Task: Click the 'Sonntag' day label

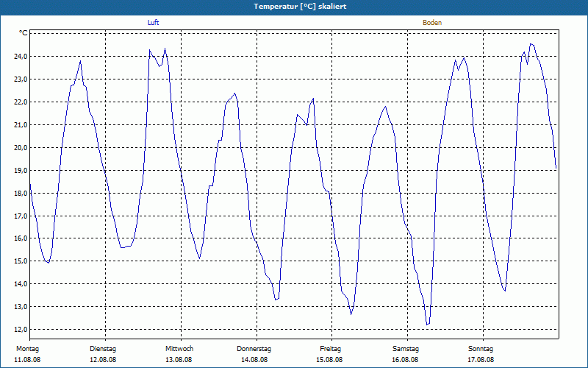Action: coord(481,349)
